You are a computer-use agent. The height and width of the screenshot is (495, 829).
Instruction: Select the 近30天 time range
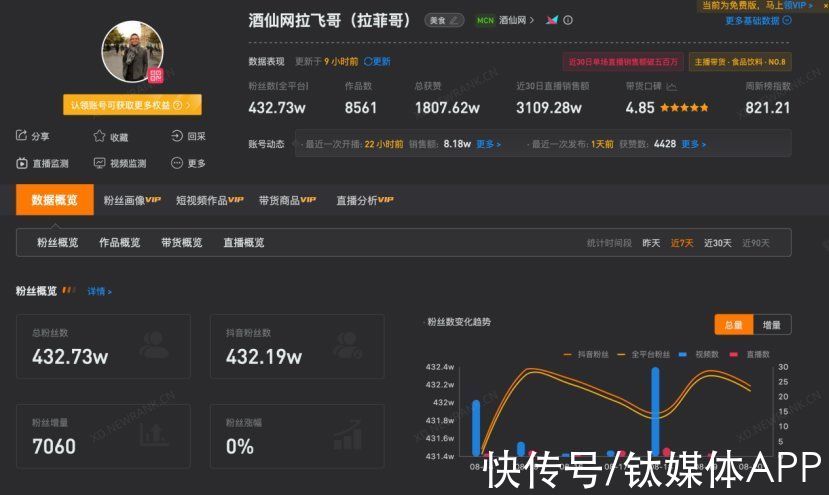[x=717, y=243]
